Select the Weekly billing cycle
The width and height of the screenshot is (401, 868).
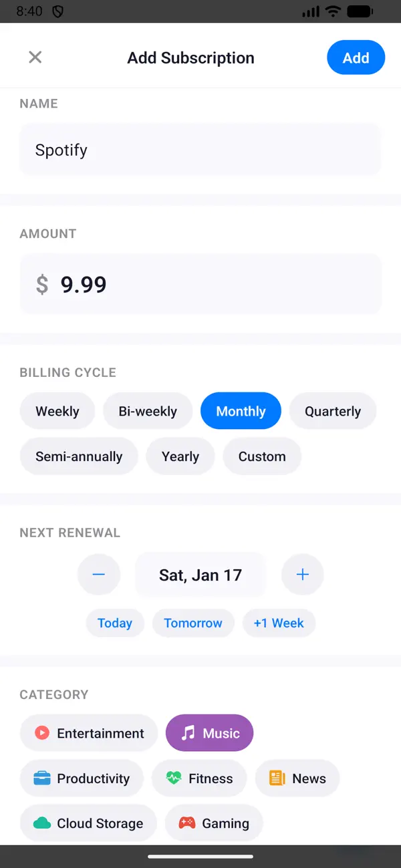pyautogui.click(x=57, y=410)
